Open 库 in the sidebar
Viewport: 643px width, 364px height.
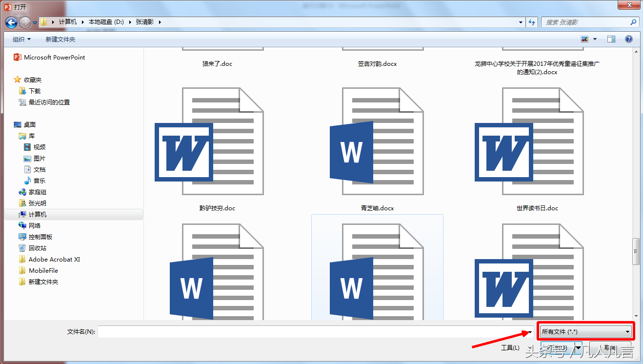point(27,136)
